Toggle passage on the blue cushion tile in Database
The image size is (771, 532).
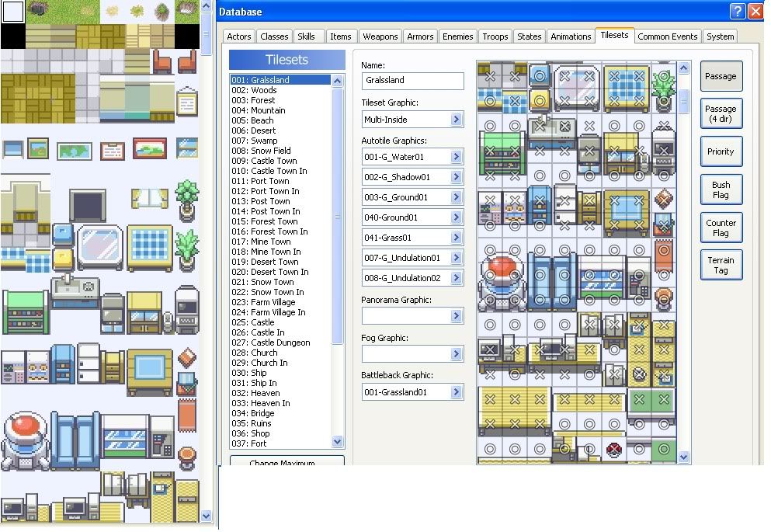540,76
